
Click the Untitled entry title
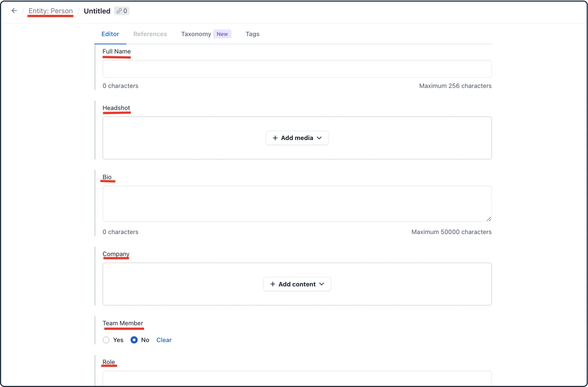97,11
